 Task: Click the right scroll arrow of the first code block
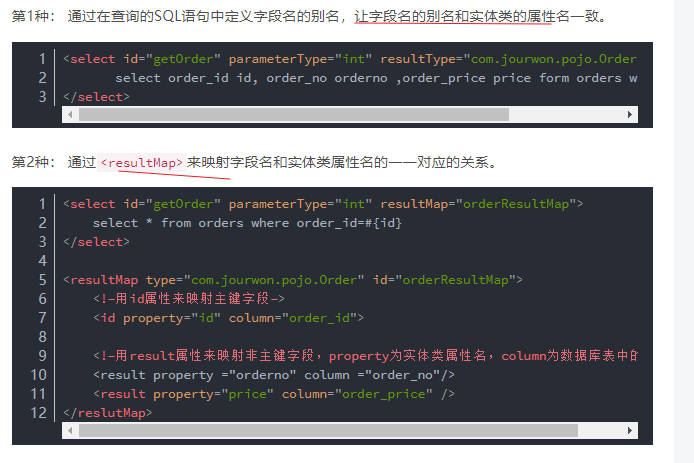click(x=629, y=115)
